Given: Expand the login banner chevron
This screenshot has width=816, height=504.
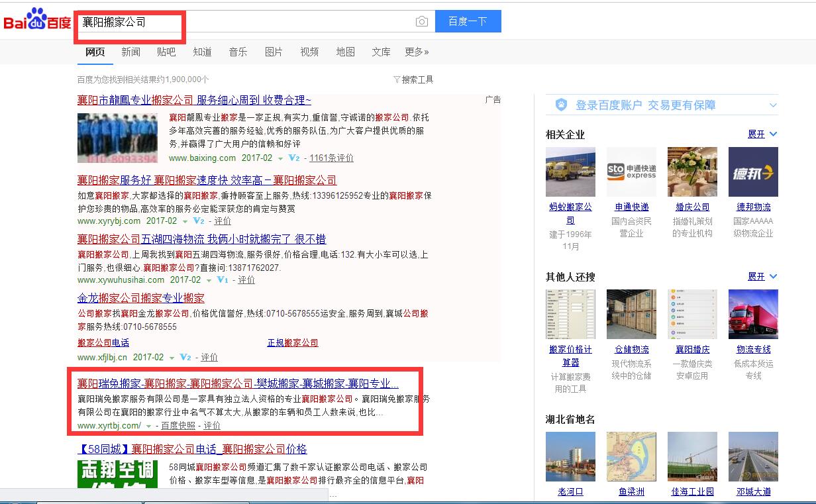Looking at the screenshot, I should click(773, 105).
